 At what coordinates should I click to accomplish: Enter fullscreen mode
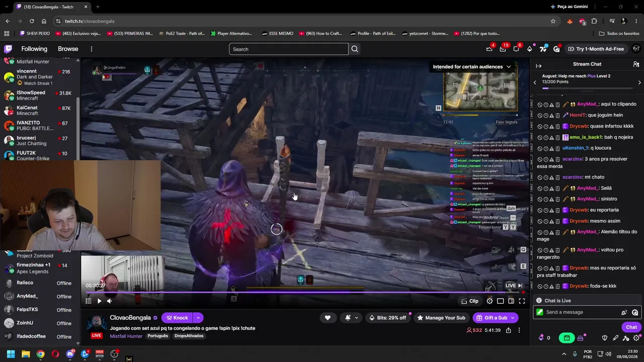pyautogui.click(x=522, y=301)
